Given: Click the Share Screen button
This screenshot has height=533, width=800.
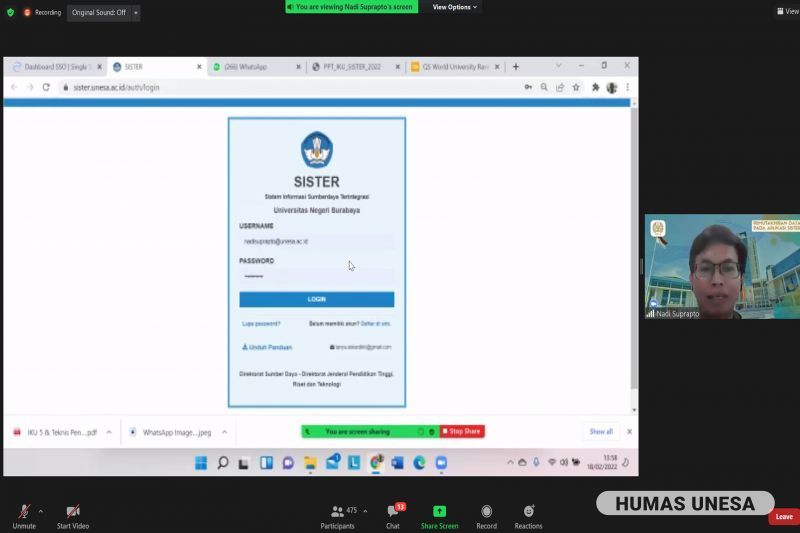Looking at the screenshot, I should click(x=439, y=517).
